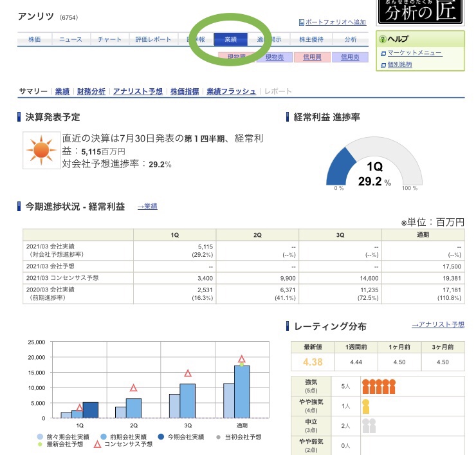Screen dimensions: 476x455
Task: Click the 信用買 button
Action: tap(312, 57)
